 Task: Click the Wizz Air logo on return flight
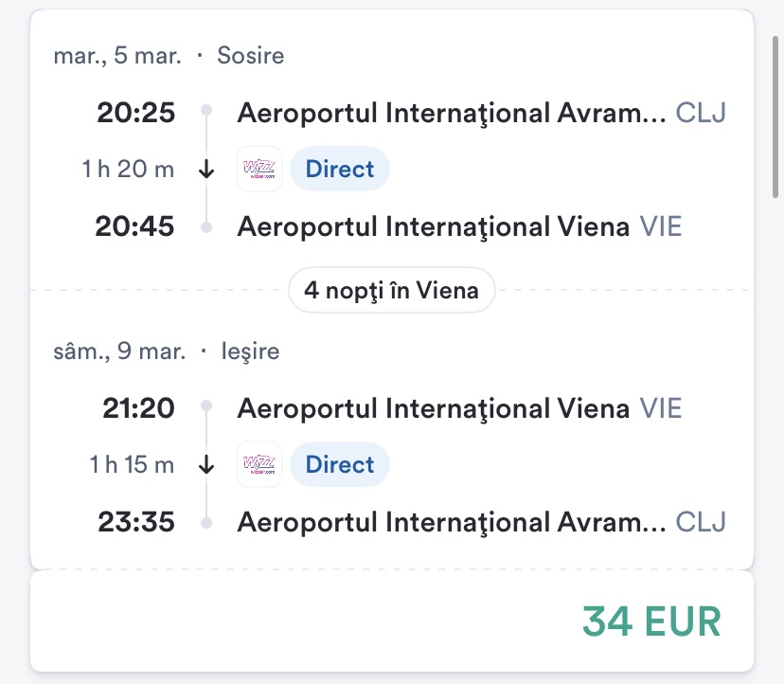point(259,465)
